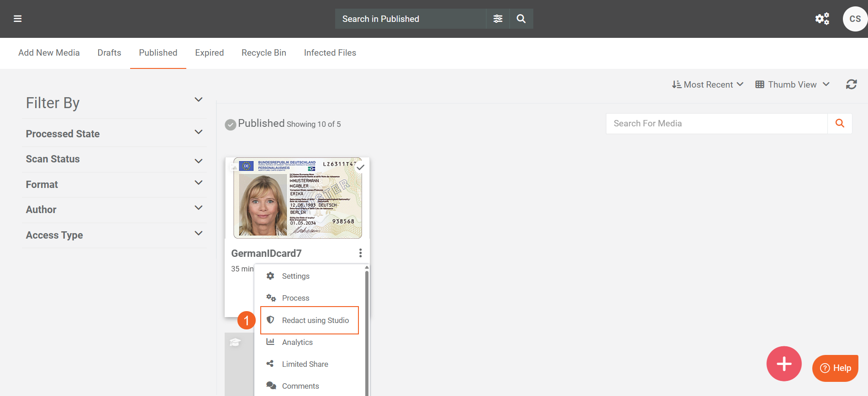
Task: Switch to the Recycle Bin tab
Action: click(x=263, y=53)
